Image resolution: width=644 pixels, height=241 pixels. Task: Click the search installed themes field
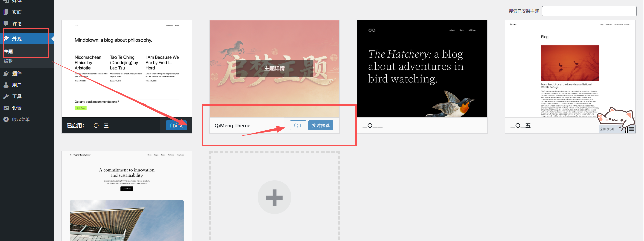click(x=589, y=11)
